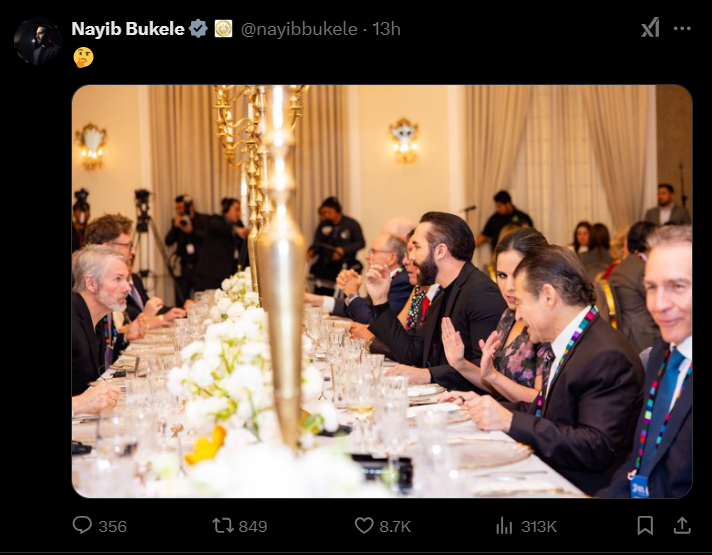Toggle the like heart icon
Viewport: 712px width, 555px height.
[364, 525]
